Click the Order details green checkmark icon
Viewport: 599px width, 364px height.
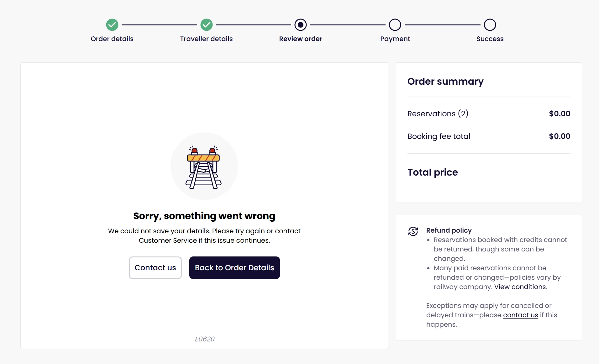pos(112,25)
